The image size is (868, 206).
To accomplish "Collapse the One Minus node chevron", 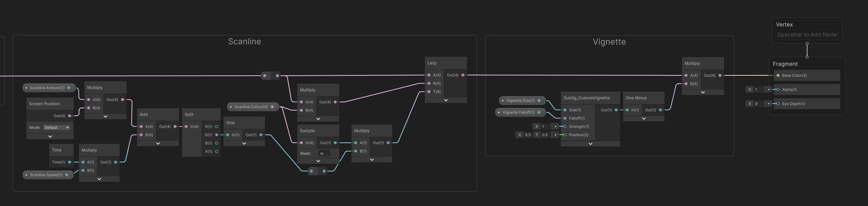I will click(x=644, y=119).
